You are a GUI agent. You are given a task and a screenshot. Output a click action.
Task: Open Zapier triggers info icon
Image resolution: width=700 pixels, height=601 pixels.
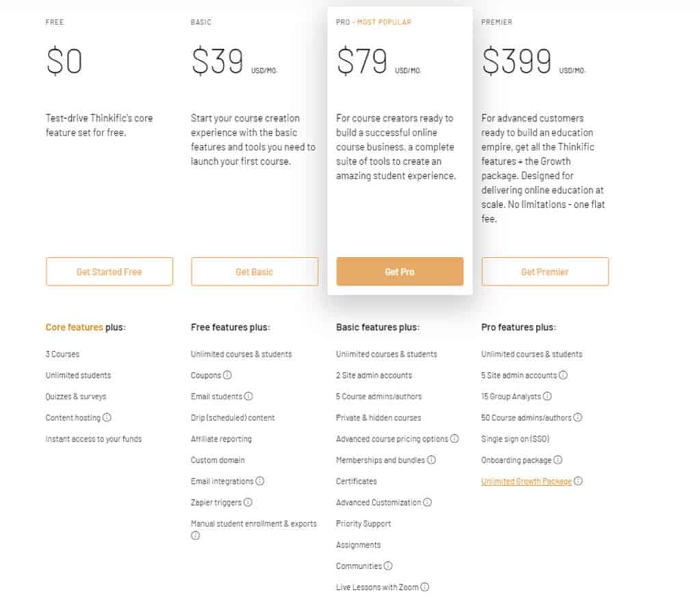point(247,503)
